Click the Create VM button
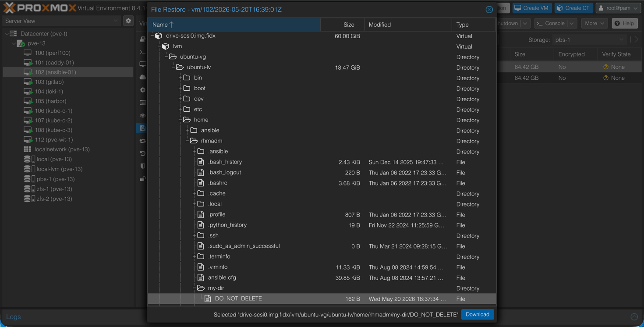Viewport: 644px width, 327px height. (531, 8)
